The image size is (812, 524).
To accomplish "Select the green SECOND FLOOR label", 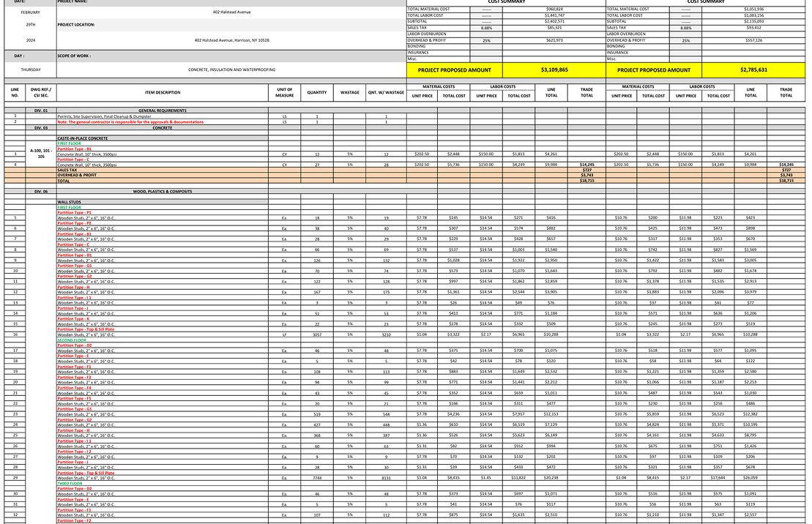I will point(72,340).
